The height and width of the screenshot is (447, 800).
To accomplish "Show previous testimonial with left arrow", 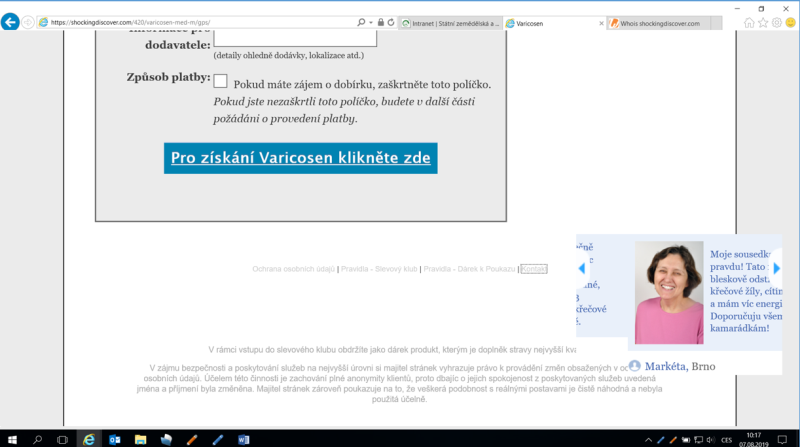I will pos(582,268).
